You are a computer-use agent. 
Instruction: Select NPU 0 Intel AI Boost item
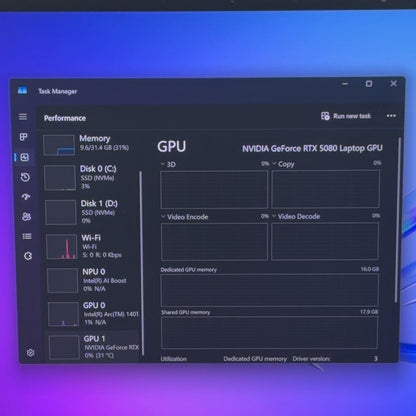point(93,280)
